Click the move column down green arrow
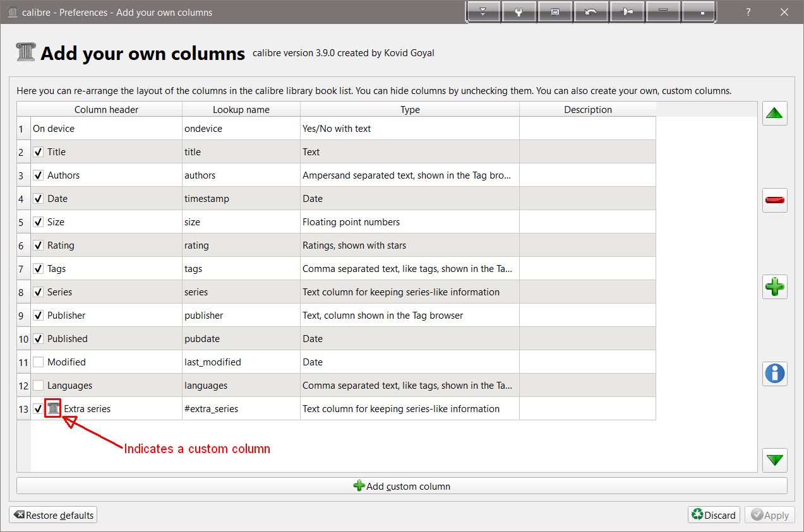804x532 pixels. [x=774, y=459]
